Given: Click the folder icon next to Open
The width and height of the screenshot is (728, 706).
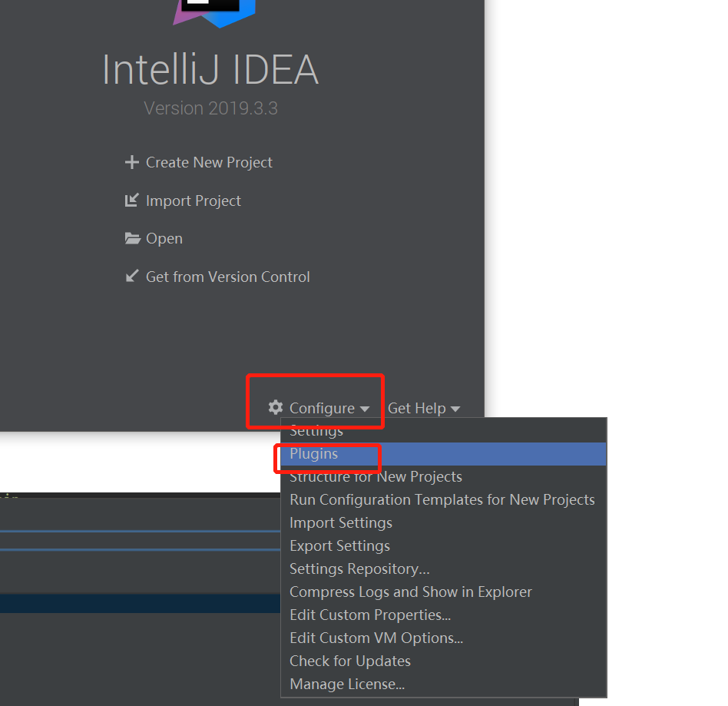Looking at the screenshot, I should [x=132, y=238].
